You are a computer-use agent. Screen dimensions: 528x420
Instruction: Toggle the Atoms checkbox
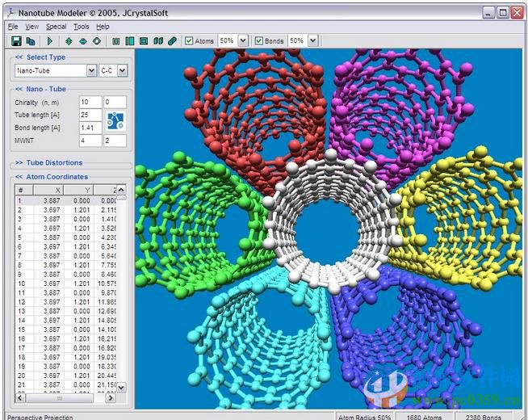pyautogui.click(x=189, y=41)
